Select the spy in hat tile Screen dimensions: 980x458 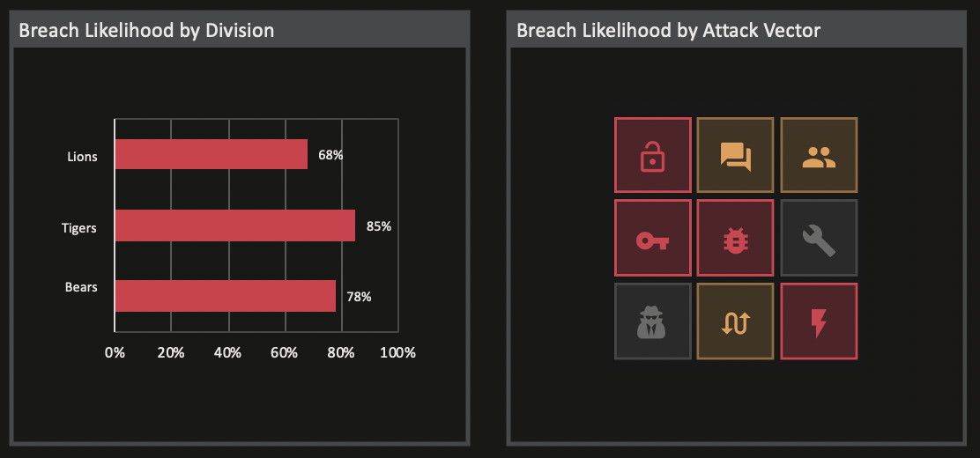(x=652, y=321)
